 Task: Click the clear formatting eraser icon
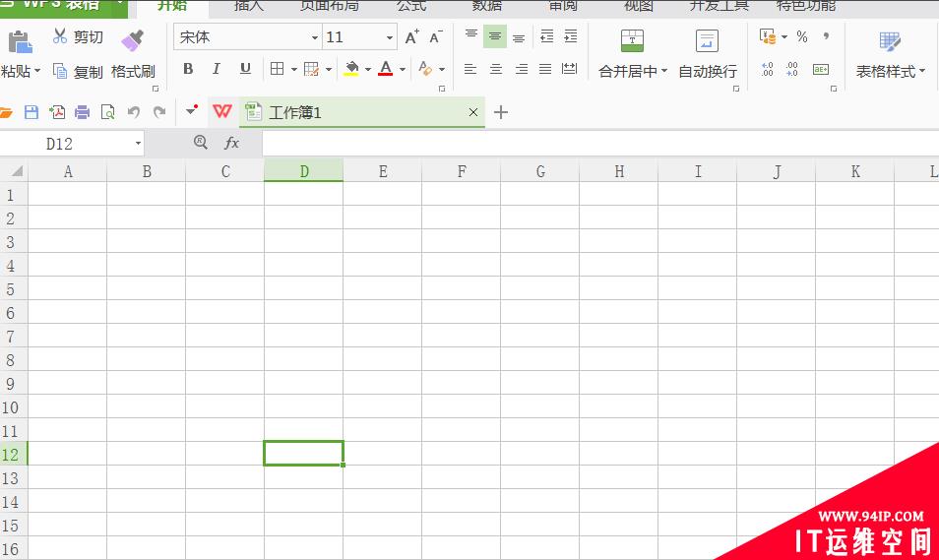[425, 69]
